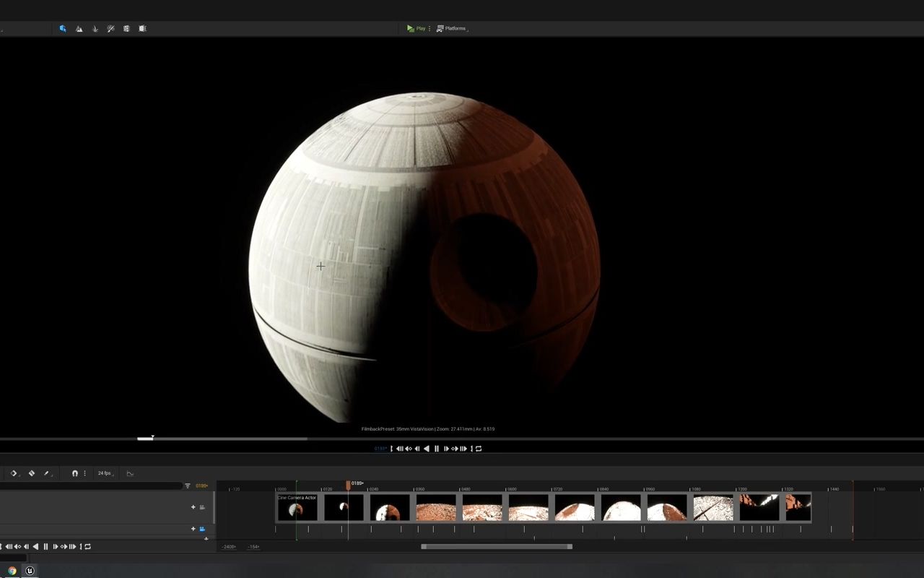Image resolution: width=924 pixels, height=578 pixels.
Task: Pause in Sequencer bottom transport
Action: tap(45, 547)
